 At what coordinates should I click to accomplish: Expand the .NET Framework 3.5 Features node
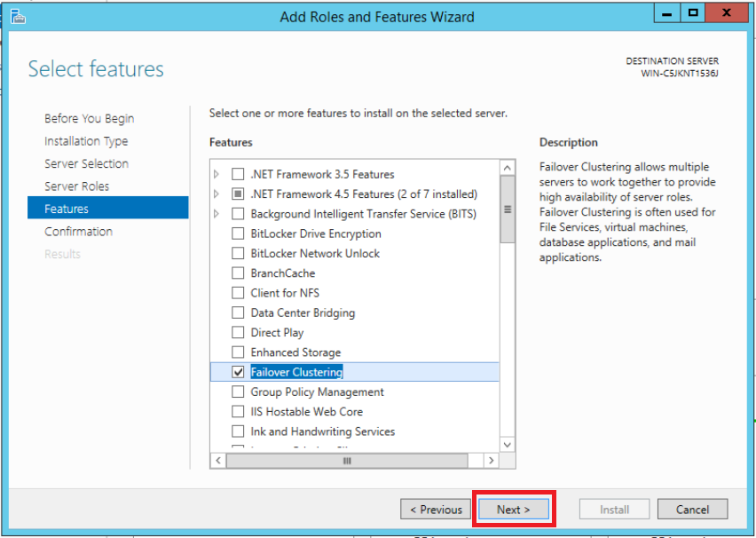coord(217,175)
